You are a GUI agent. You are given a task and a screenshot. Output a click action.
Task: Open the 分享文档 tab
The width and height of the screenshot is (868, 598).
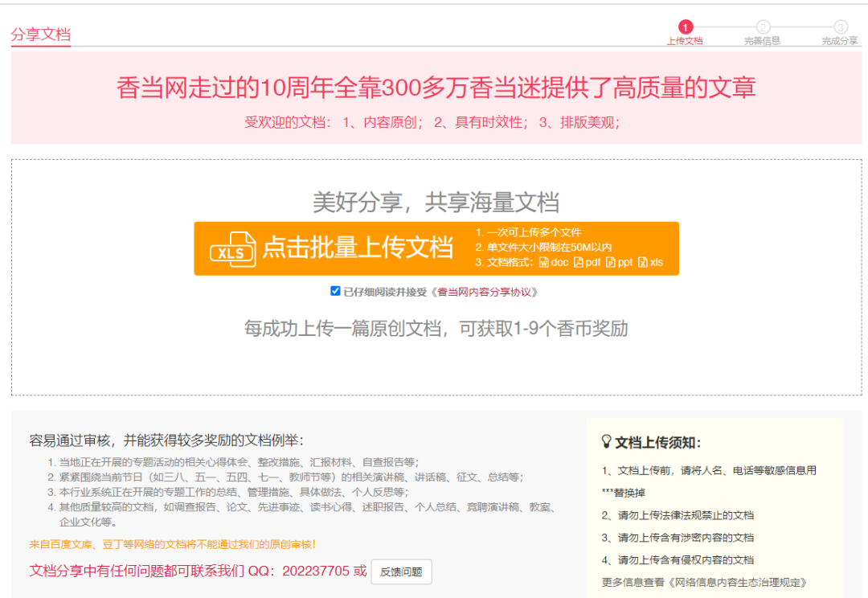tap(41, 35)
